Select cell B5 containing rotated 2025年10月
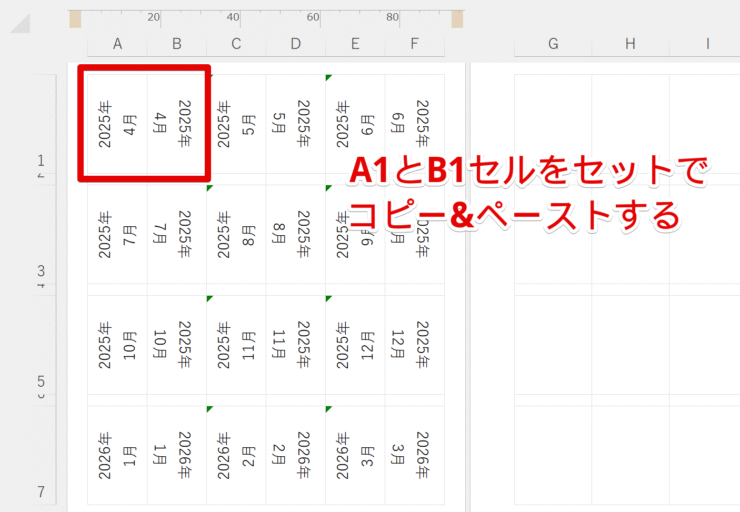Screen dimensions: 740x512 tap(177, 344)
